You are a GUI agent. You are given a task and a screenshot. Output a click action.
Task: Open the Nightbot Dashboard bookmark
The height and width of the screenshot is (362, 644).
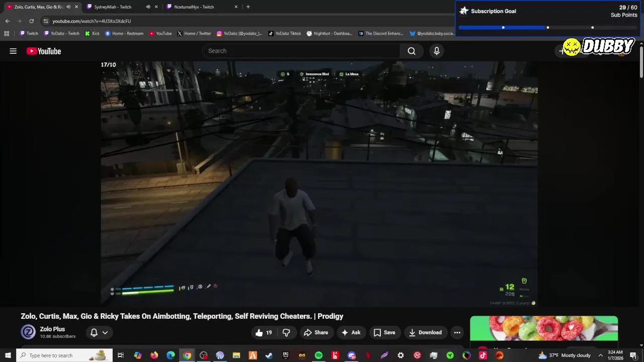[x=330, y=33]
